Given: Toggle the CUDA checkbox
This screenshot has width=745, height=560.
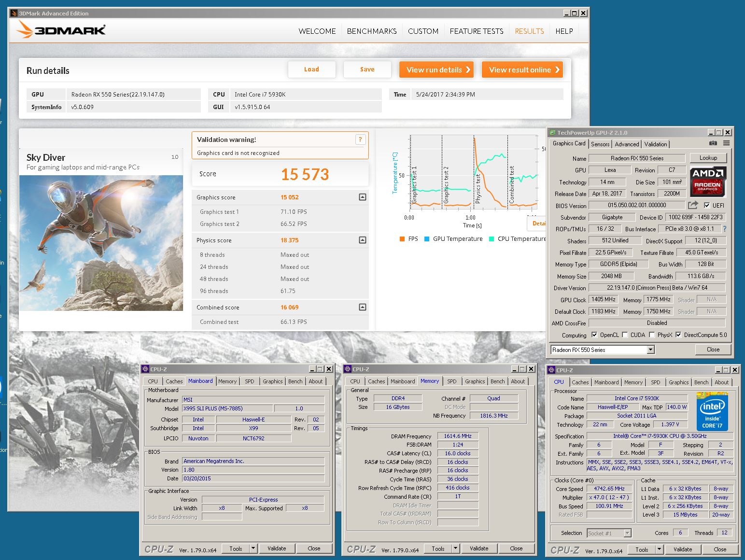Looking at the screenshot, I should coord(625,335).
